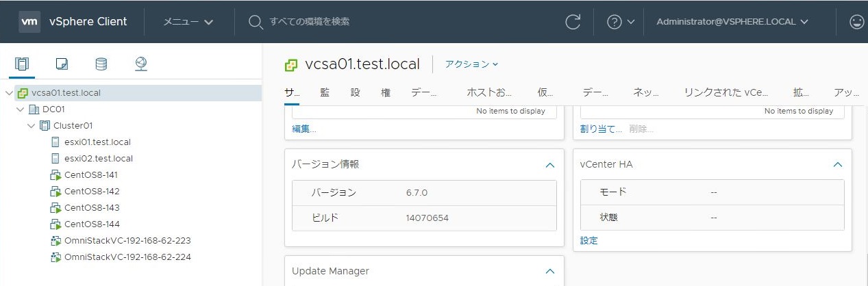868x286 pixels.
Task: Collapse the バージョン情報 panel
Action: coord(549,165)
